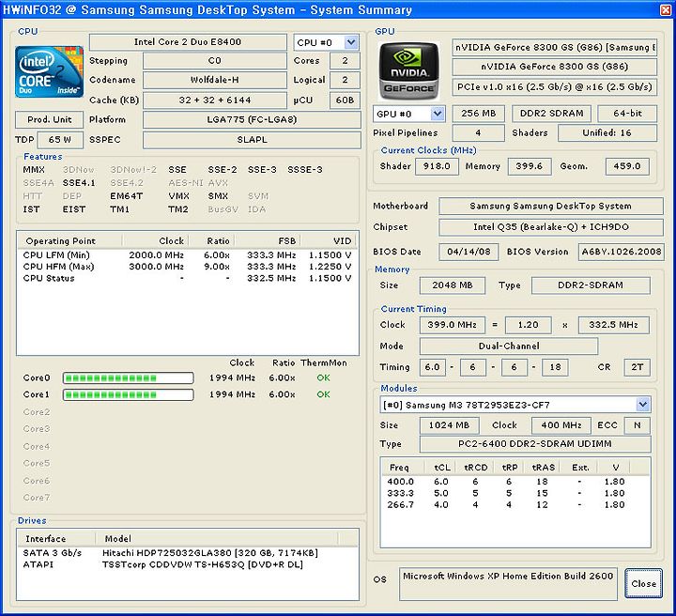
Task: Click the tRAS column header
Action: pos(543,468)
